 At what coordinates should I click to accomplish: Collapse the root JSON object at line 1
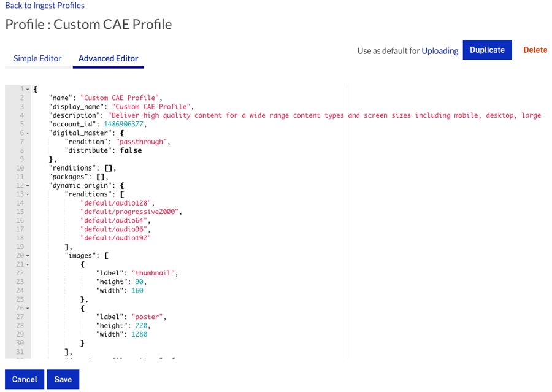pyautogui.click(x=28, y=90)
